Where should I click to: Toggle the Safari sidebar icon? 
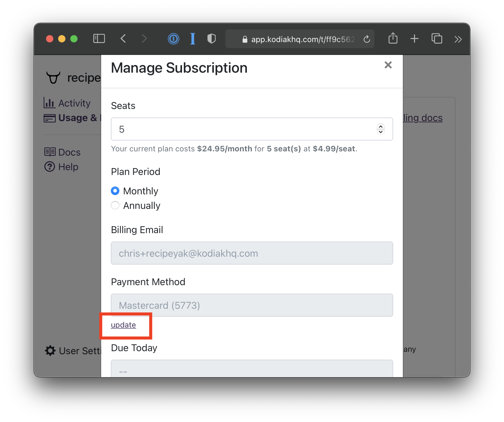[99, 39]
